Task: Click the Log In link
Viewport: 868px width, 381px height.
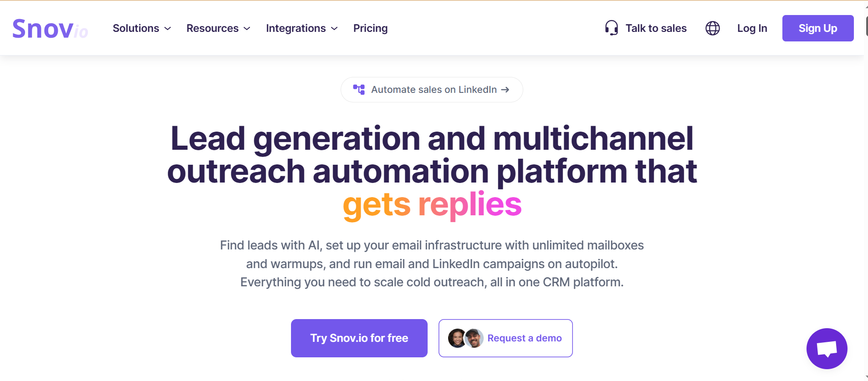Action: [752, 28]
